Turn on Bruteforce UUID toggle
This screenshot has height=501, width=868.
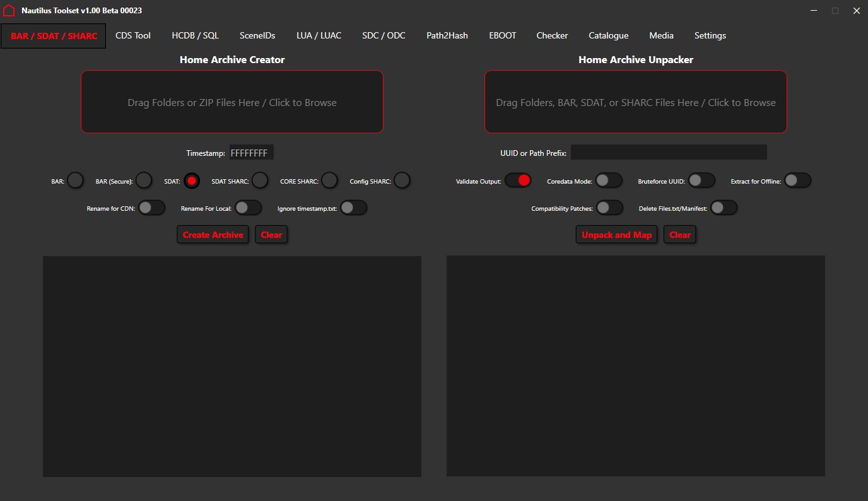[x=701, y=181]
